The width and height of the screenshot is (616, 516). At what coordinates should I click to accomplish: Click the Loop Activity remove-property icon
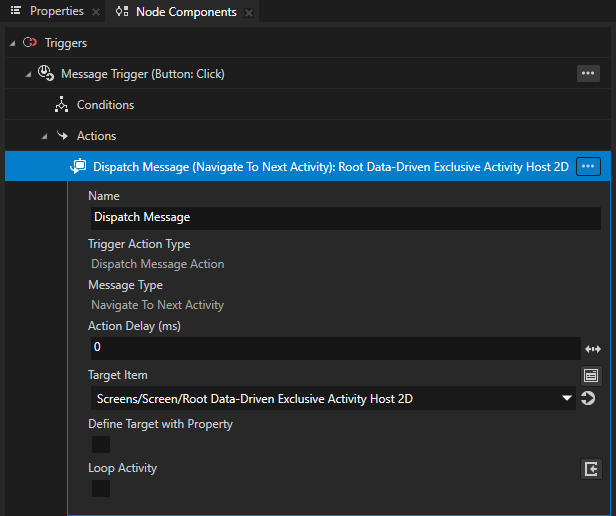point(591,469)
